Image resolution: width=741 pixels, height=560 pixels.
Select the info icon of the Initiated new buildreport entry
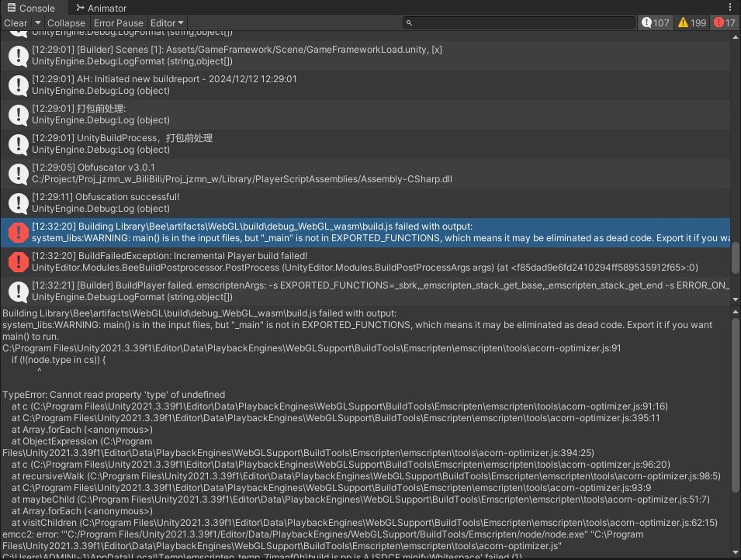(19, 85)
